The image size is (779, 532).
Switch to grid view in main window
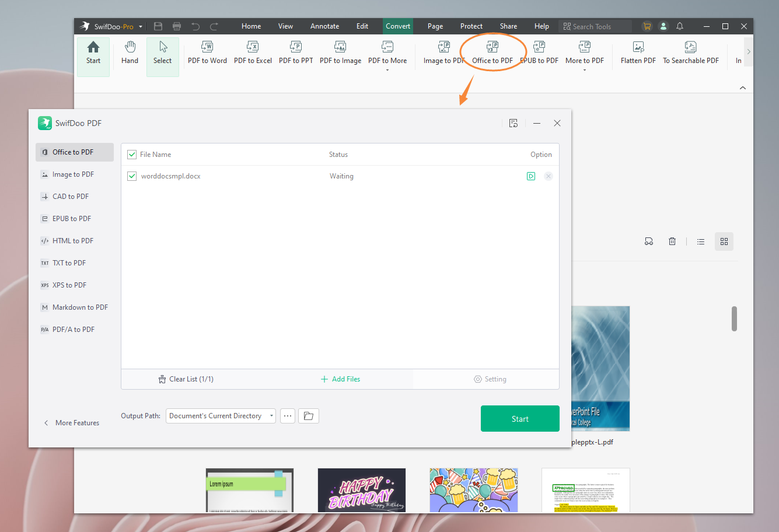pos(724,242)
